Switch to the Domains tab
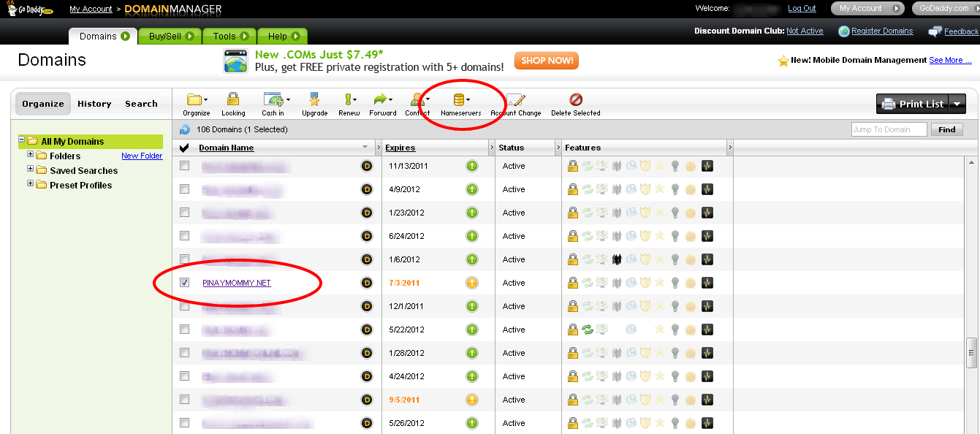980x434 pixels. pos(104,36)
